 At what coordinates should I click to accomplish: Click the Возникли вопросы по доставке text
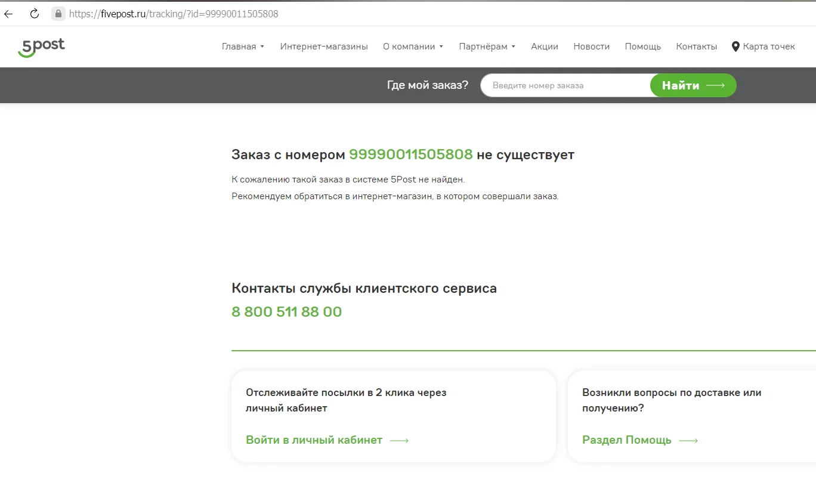tap(672, 400)
